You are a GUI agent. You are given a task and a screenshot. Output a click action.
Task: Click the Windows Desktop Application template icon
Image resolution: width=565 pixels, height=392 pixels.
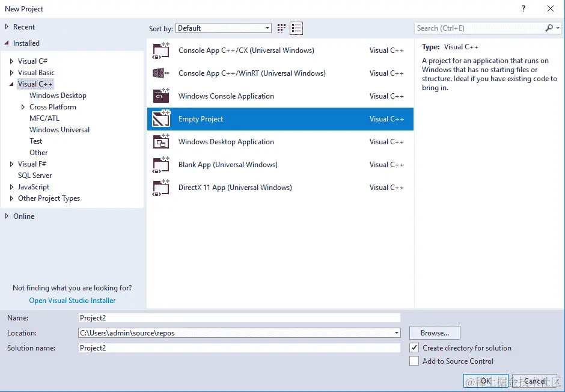coord(161,142)
